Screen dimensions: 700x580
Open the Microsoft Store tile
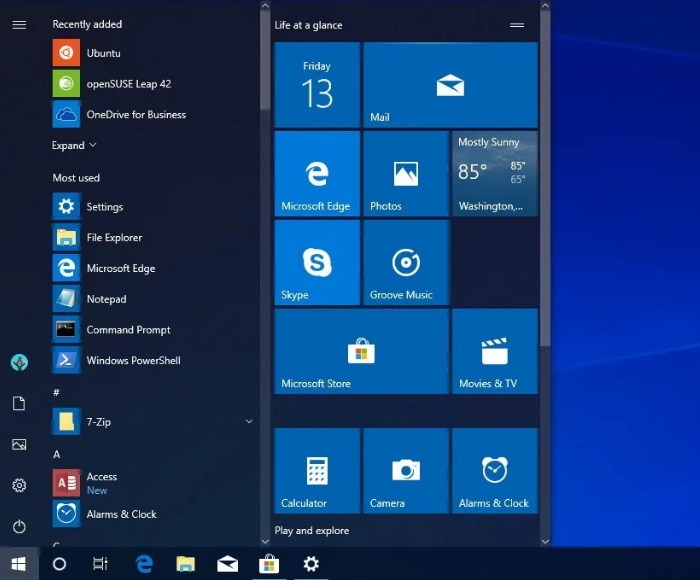coord(362,351)
